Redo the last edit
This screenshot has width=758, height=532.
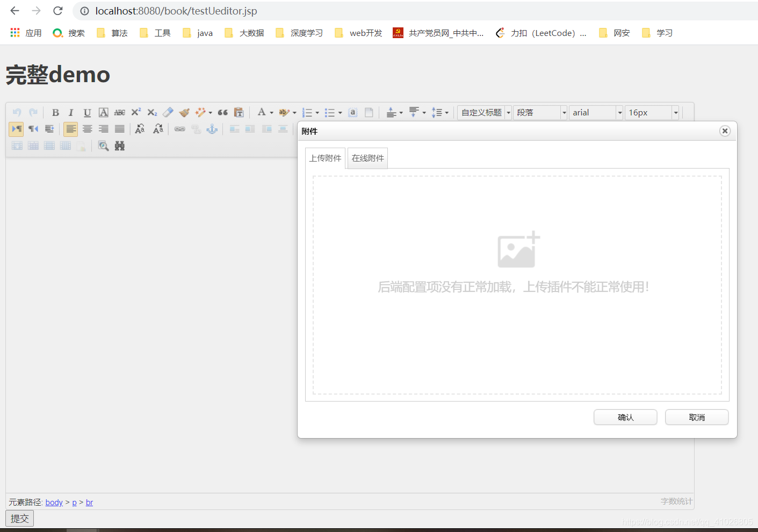(33, 113)
